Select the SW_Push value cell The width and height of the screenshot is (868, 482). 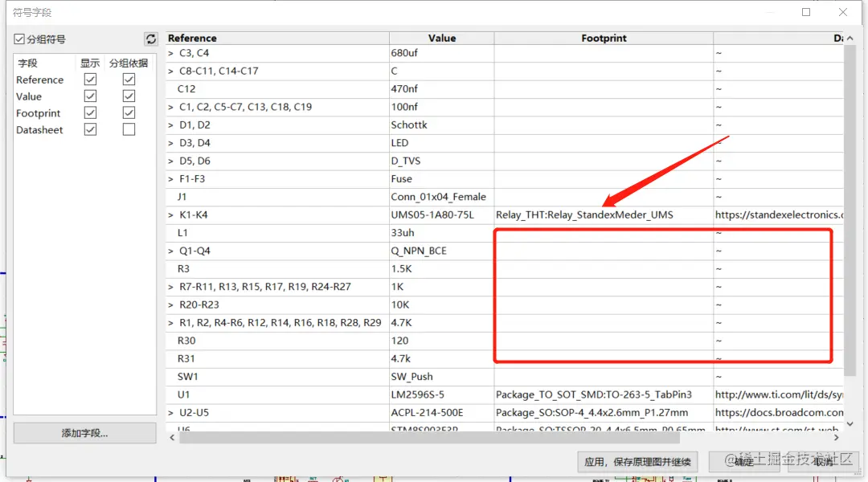point(442,377)
